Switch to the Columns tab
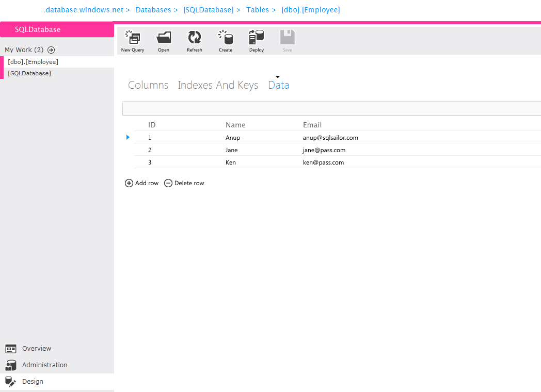 148,85
